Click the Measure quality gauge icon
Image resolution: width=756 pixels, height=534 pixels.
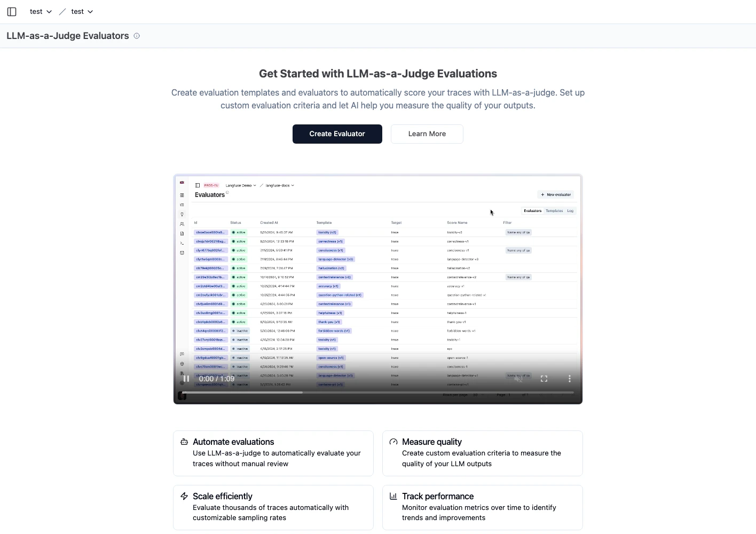(x=393, y=442)
